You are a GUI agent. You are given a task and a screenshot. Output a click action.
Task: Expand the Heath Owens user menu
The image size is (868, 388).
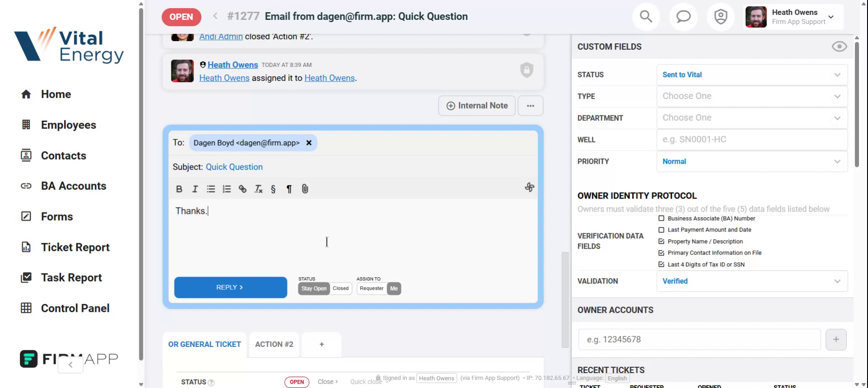pyautogui.click(x=793, y=17)
